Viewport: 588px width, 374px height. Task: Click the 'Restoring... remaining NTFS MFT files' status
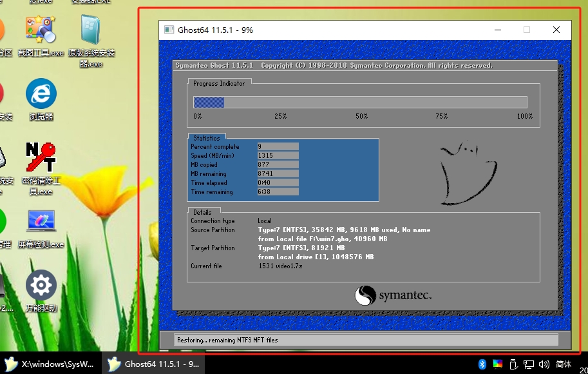227,340
